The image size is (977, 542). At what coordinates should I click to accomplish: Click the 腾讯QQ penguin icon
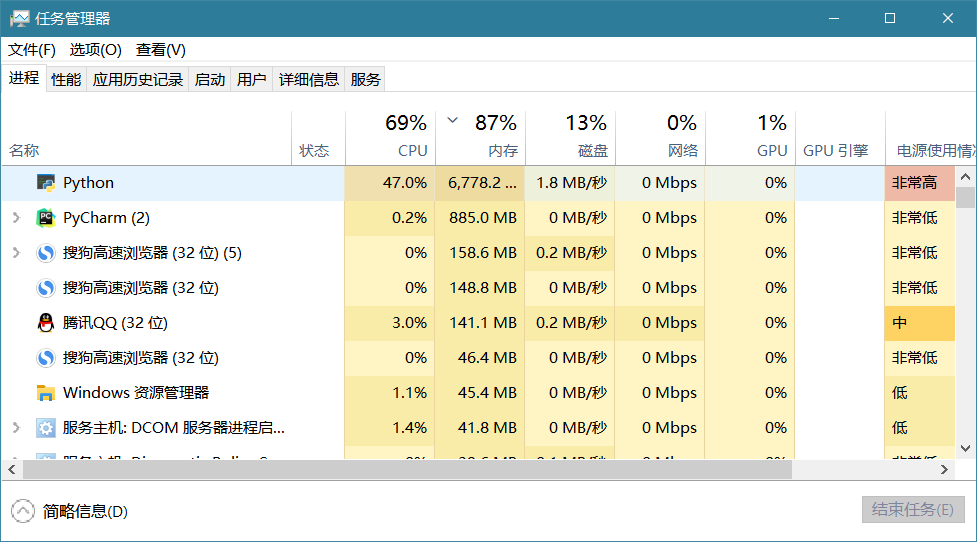click(45, 323)
